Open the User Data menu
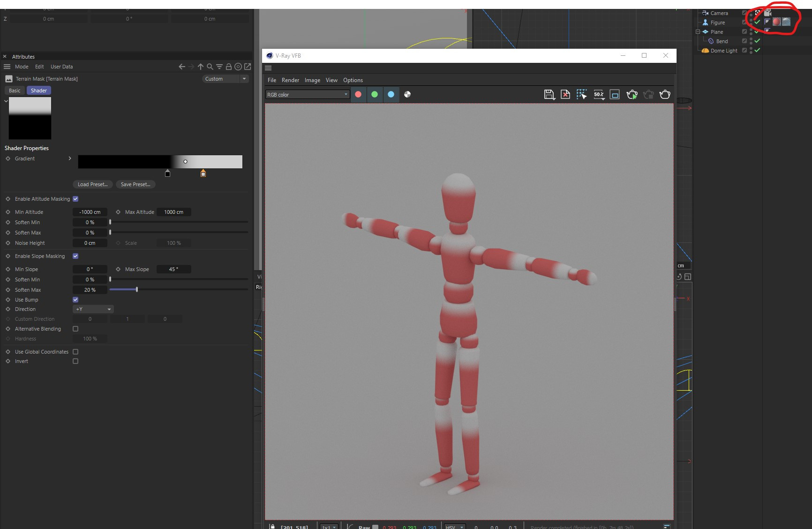The image size is (812, 529). [61, 67]
